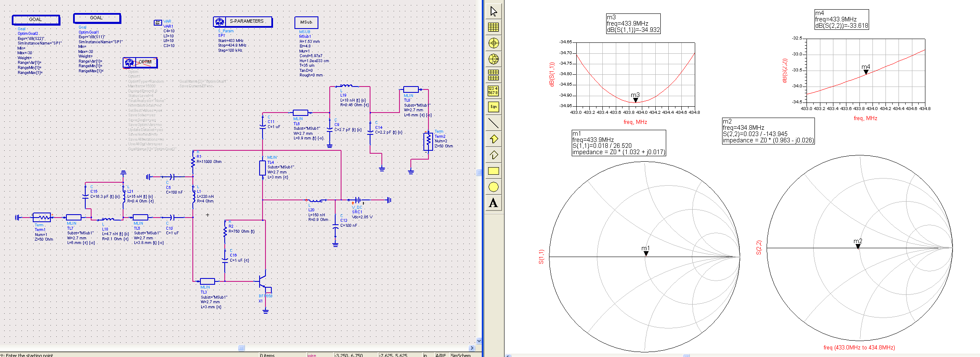Select the MSub substrate component
The height and width of the screenshot is (357, 980).
[x=306, y=22]
